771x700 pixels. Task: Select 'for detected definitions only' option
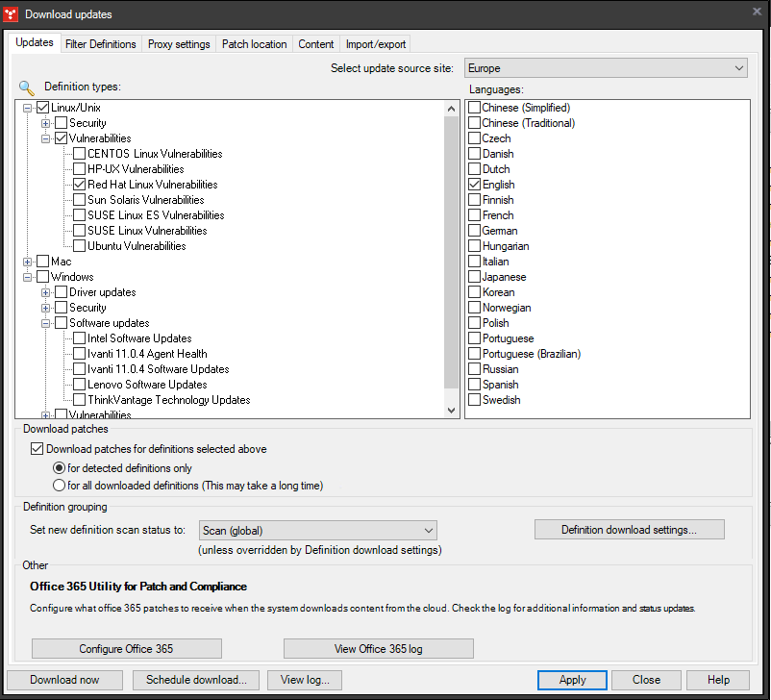pos(59,467)
